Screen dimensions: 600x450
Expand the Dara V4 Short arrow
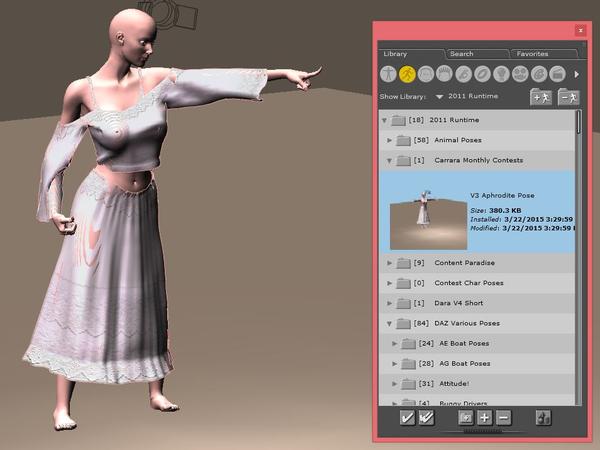390,303
